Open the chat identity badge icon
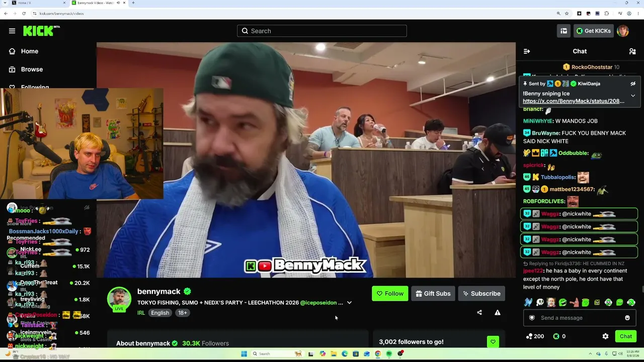 tap(532, 318)
